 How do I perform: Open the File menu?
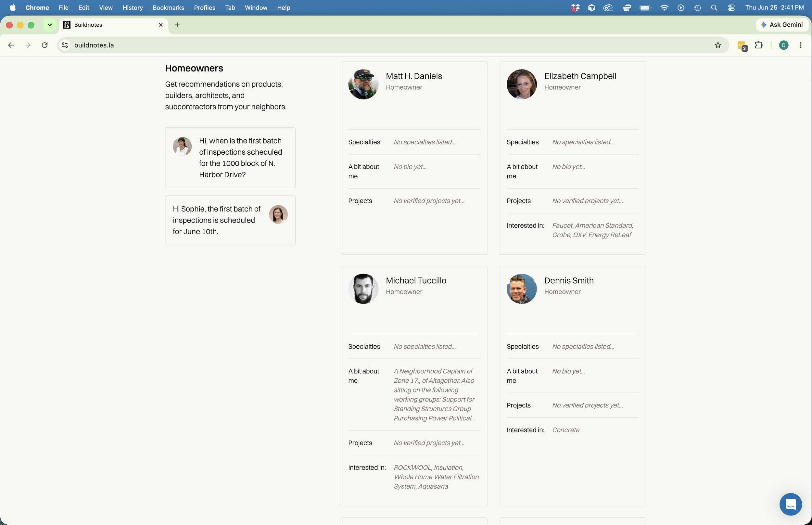point(63,7)
